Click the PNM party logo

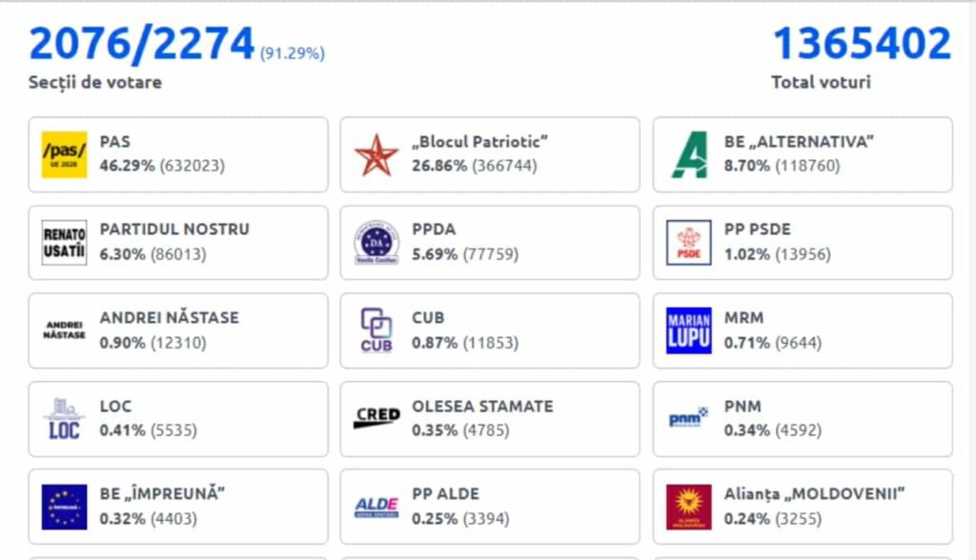tap(688, 418)
